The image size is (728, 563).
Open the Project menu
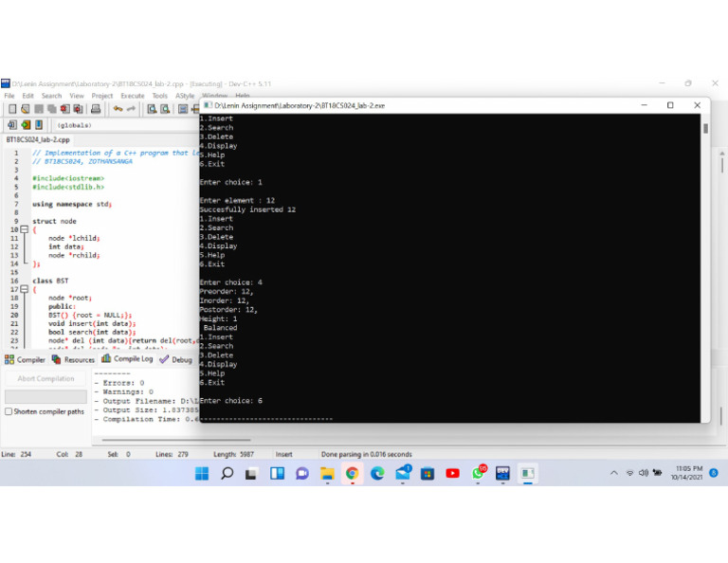click(x=102, y=96)
